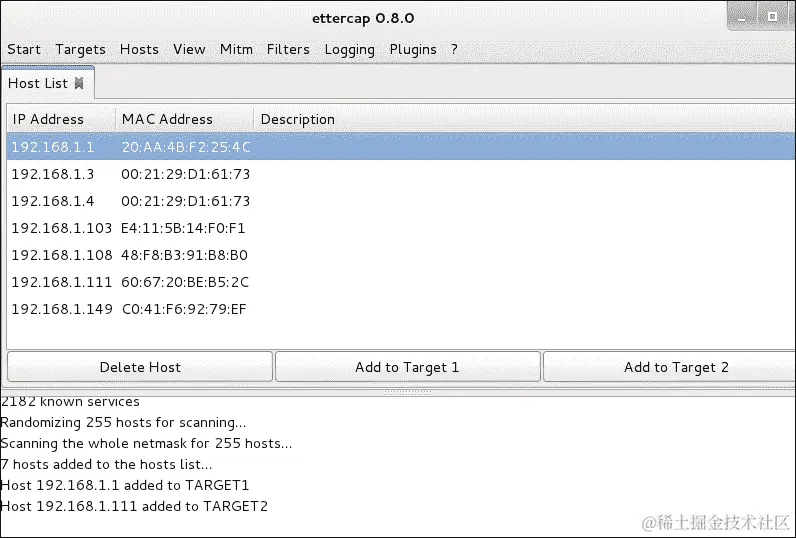Viewport: 796px width, 538px height.
Task: Select host row 192.168.1.3
Action: tap(401, 174)
